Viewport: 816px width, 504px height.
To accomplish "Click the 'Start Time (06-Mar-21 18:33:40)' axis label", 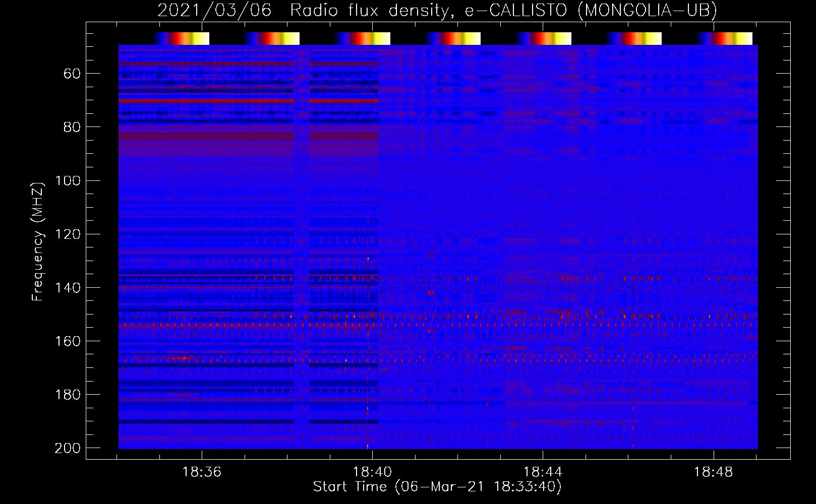I will coord(437,487).
